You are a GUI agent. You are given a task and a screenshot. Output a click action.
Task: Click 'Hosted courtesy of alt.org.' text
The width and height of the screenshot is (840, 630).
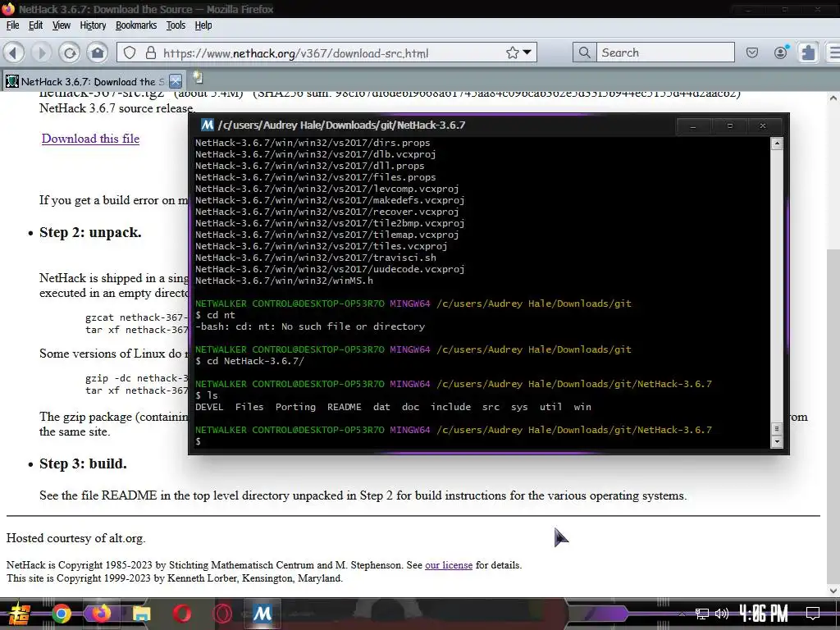tap(76, 538)
